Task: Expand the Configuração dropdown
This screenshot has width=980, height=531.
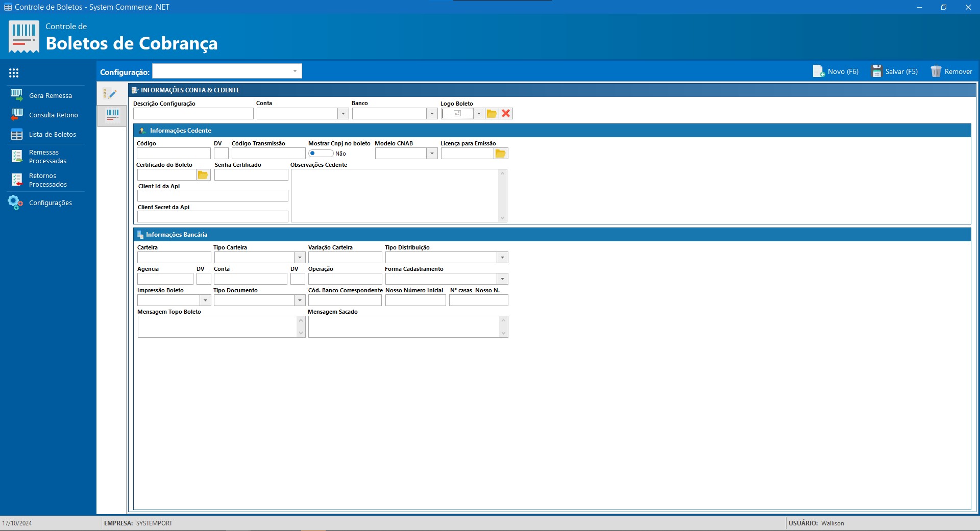Action: (295, 71)
